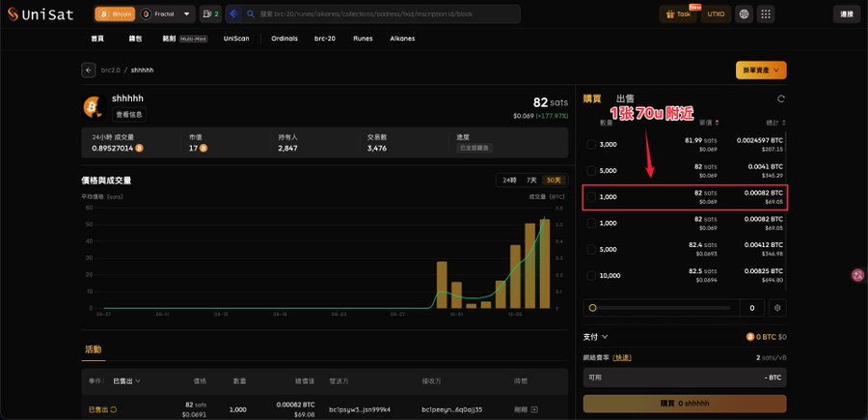The width and height of the screenshot is (868, 420).
Task: Click the BTC icon beside 24h volume
Action: [140, 148]
